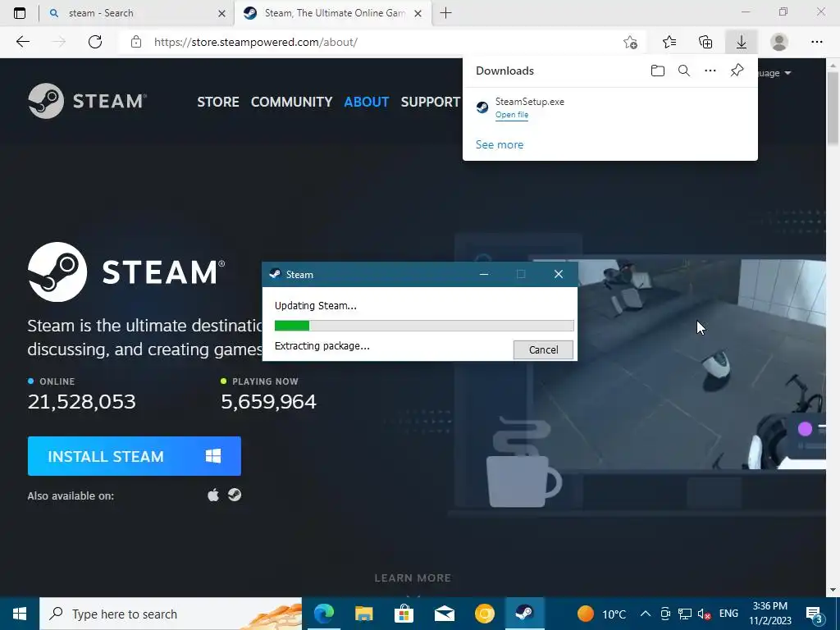840x630 pixels.
Task: Click the Extracting package... text
Action: (322, 346)
